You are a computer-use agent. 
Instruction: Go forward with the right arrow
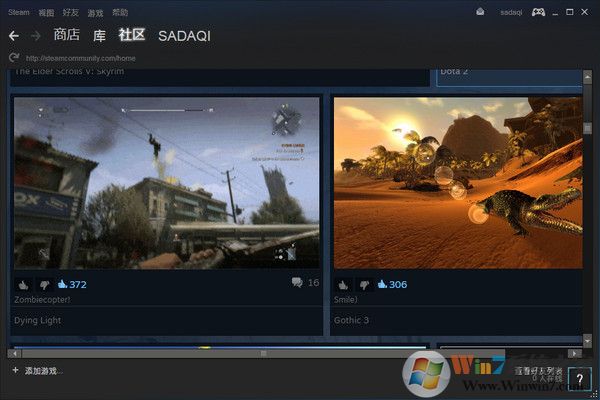(x=36, y=36)
